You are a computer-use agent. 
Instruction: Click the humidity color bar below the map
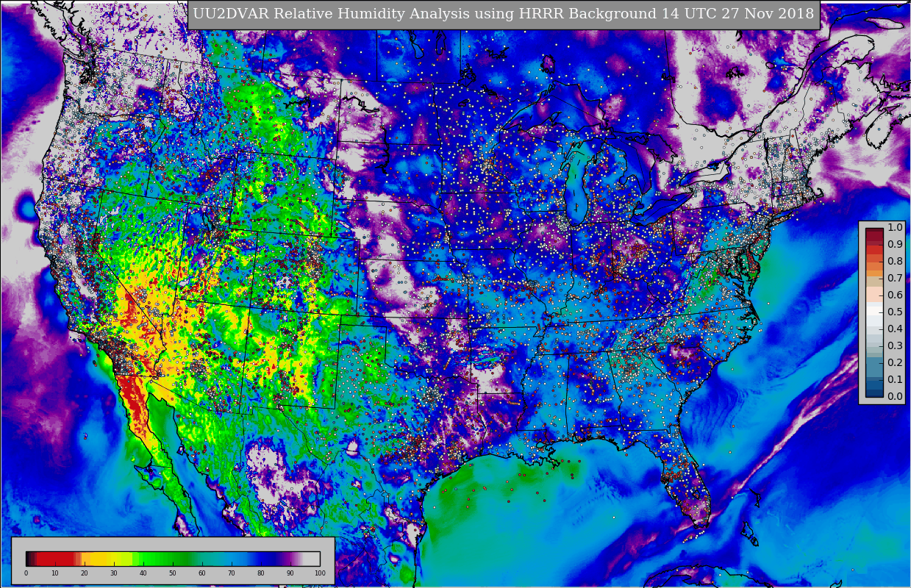(173, 559)
